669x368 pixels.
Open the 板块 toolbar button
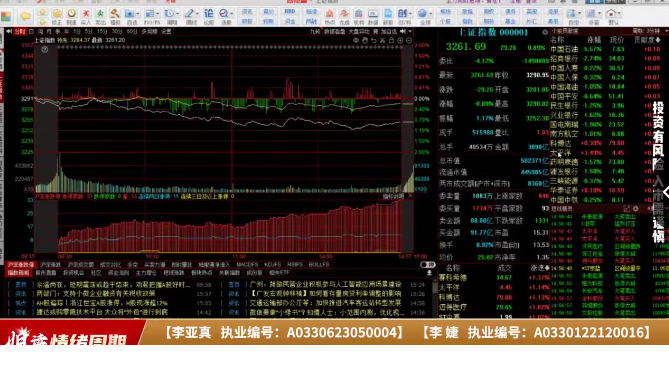click(x=445, y=12)
